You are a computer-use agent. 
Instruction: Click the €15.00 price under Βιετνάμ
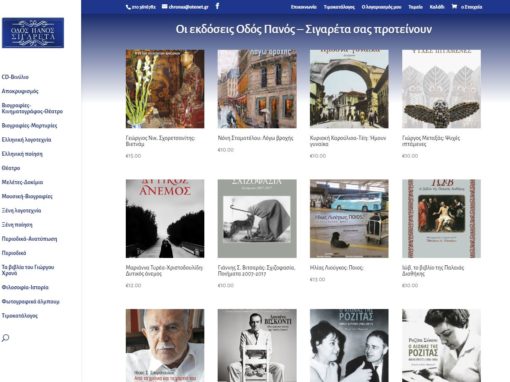click(x=133, y=156)
